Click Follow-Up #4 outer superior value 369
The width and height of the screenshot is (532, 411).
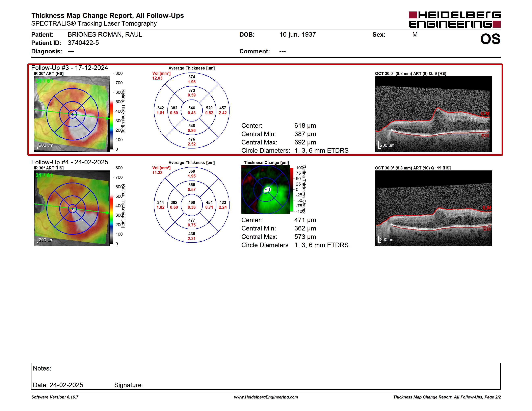click(191, 171)
